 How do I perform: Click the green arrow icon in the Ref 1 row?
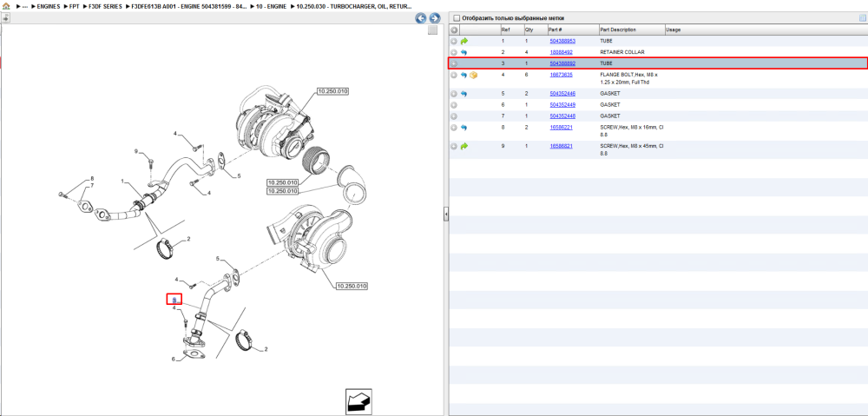[x=464, y=41]
